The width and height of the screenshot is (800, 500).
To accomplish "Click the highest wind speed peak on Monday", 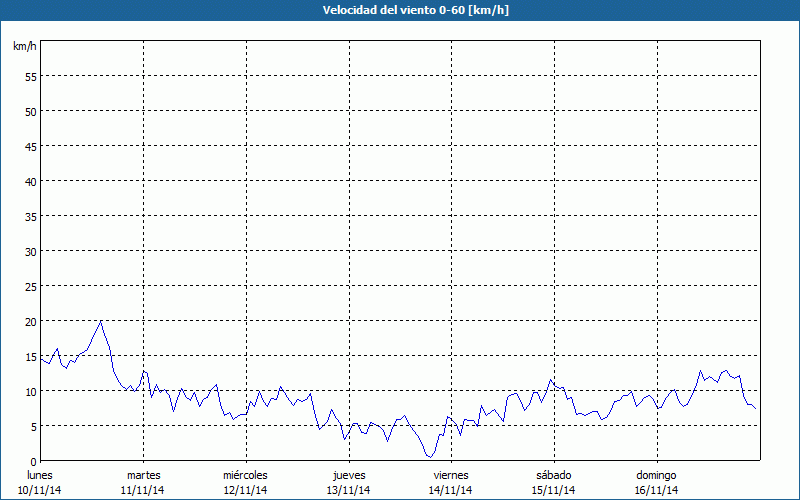I will coord(100,321).
